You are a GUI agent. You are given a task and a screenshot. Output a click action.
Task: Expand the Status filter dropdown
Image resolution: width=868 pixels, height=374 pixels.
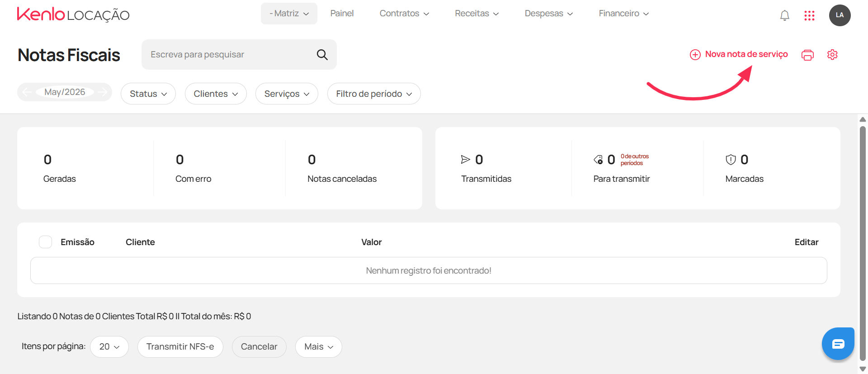[x=148, y=94]
